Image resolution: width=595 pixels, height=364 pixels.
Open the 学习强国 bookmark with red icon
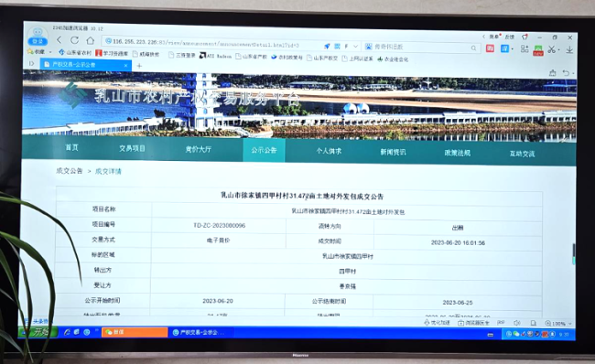point(112,53)
